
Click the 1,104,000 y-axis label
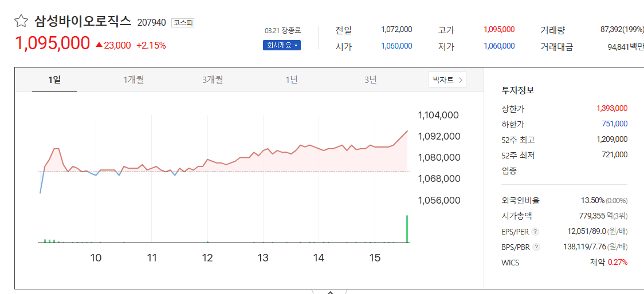point(438,115)
